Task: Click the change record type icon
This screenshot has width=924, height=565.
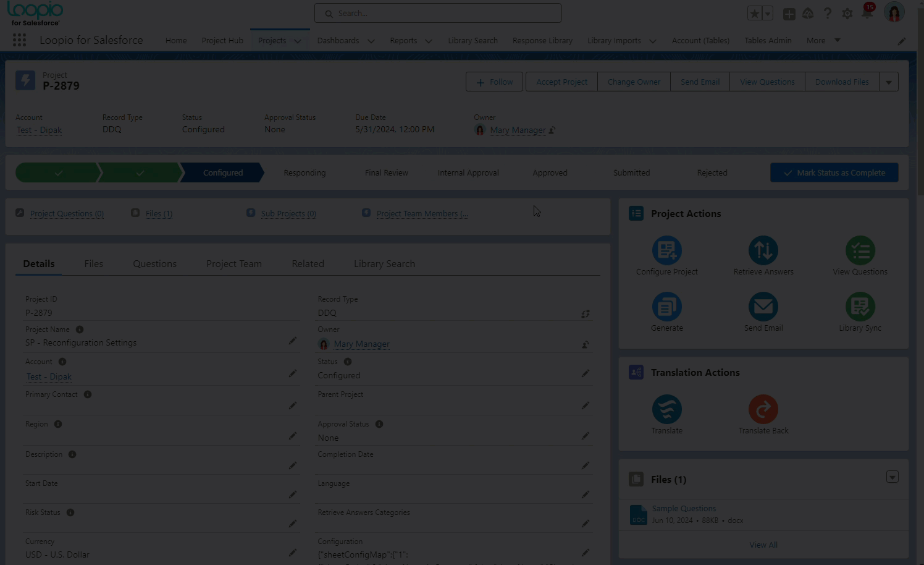Action: click(586, 314)
